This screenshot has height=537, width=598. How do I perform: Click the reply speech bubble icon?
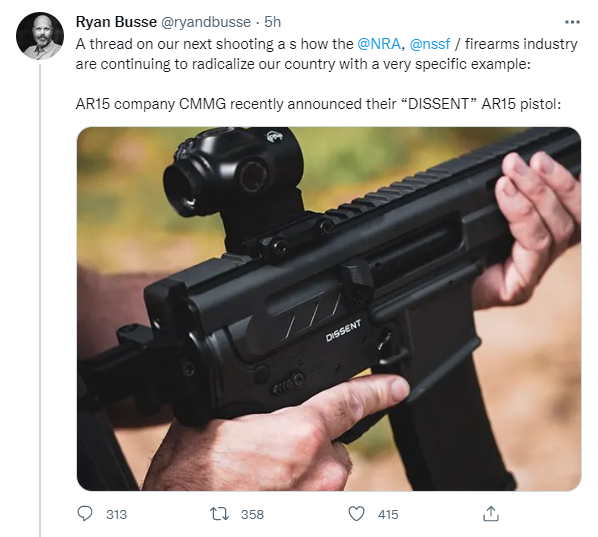click(85, 513)
